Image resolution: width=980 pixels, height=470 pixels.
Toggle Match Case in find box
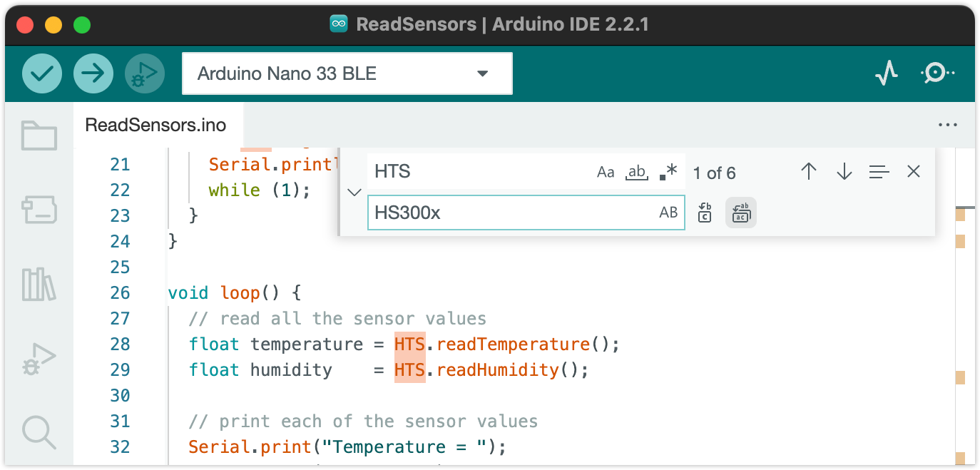point(606,173)
